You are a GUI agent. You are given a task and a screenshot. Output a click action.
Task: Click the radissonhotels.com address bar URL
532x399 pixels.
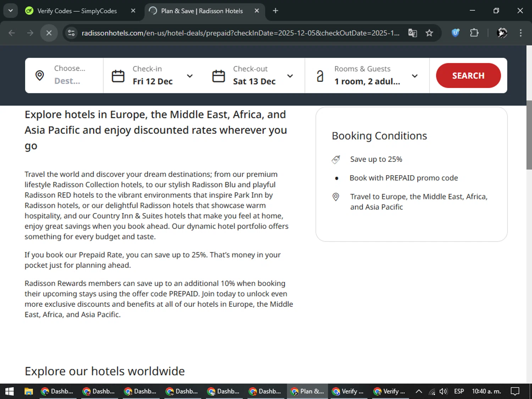click(x=240, y=33)
